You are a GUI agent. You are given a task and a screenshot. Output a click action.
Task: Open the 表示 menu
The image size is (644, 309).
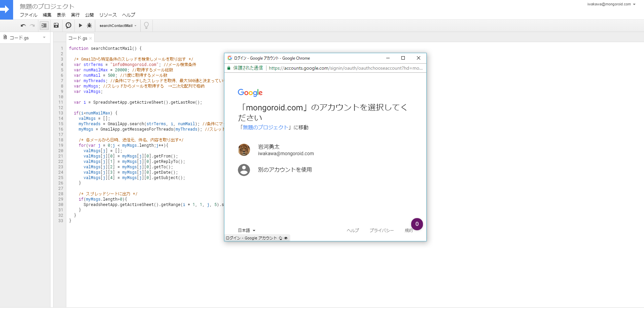point(61,15)
